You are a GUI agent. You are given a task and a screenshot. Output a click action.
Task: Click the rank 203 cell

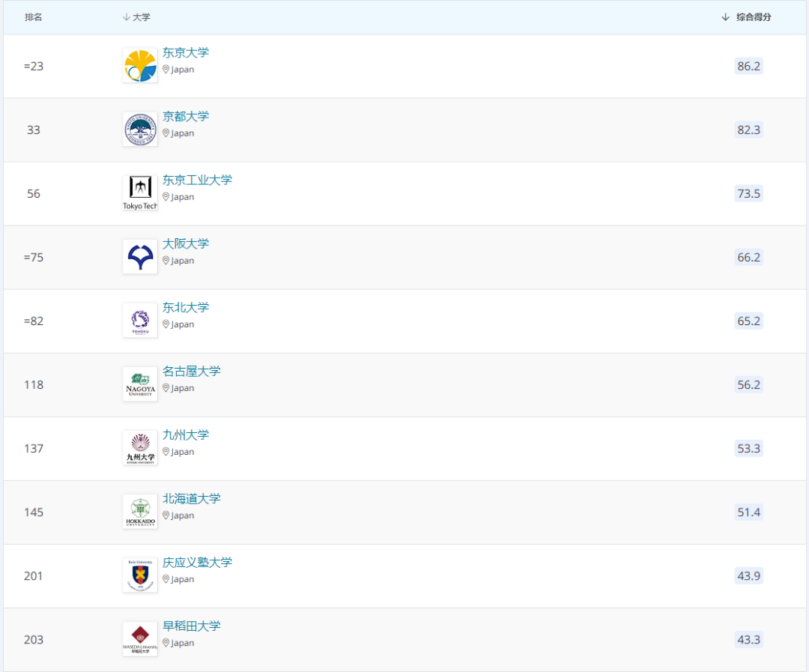[x=34, y=640]
